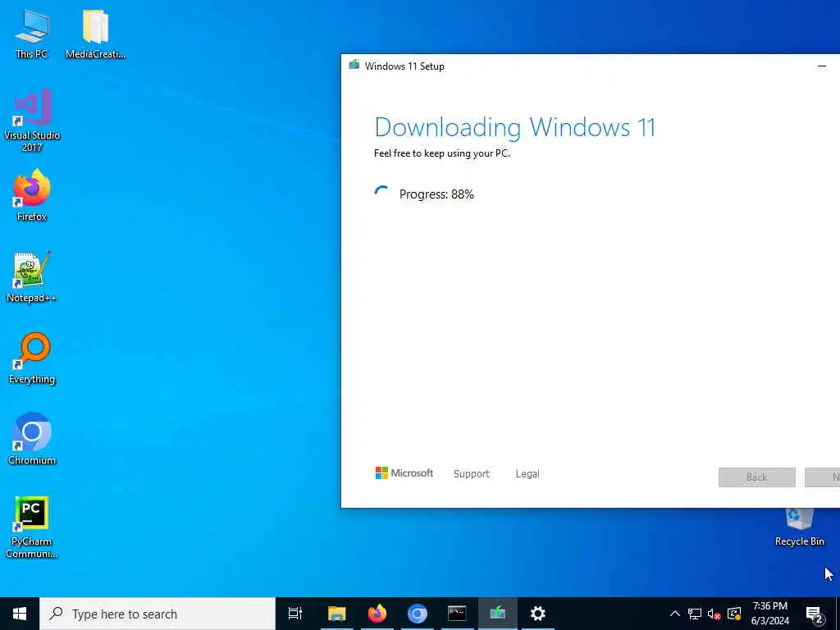
Task: Click 'Feel free to keep using your PC.'
Action: [442, 153]
